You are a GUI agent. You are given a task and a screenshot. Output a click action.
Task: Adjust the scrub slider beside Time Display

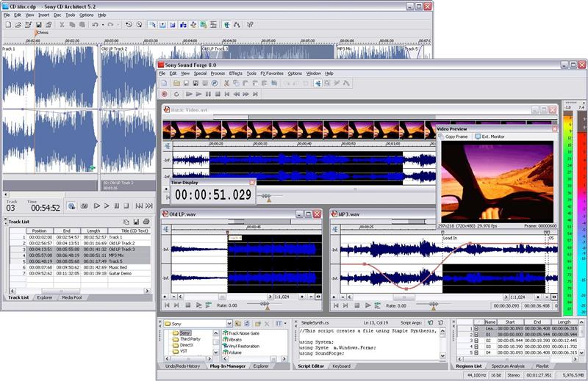tap(268, 197)
